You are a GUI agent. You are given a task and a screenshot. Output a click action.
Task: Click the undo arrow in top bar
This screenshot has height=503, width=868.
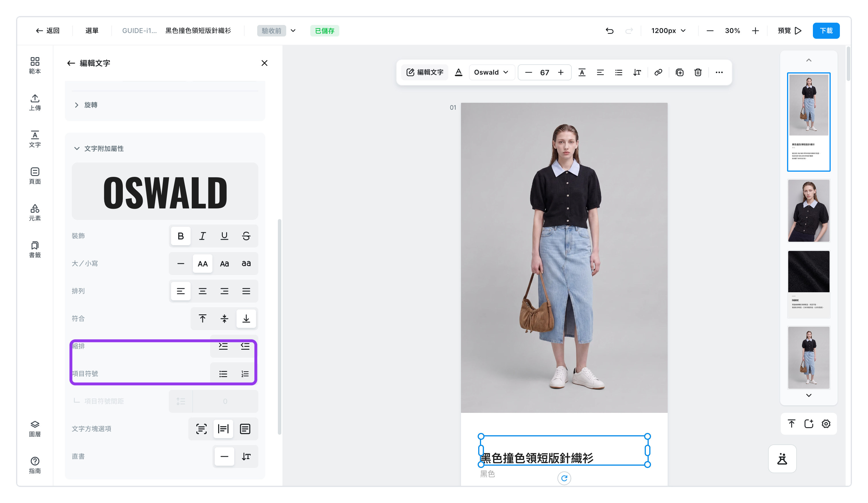[609, 31]
